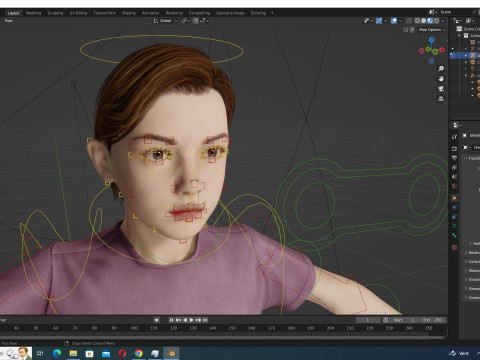The width and height of the screenshot is (480, 360).
Task: Open the snap settings dropdown
Action: (205, 21)
